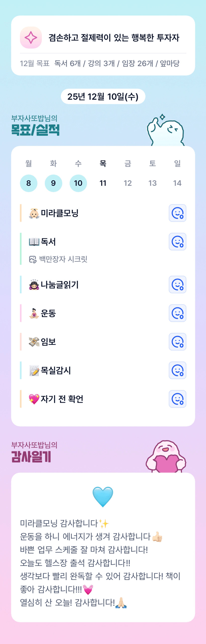Pick Sunday the 14th in the calendar
The height and width of the screenshot is (644, 206).
pyautogui.click(x=177, y=183)
